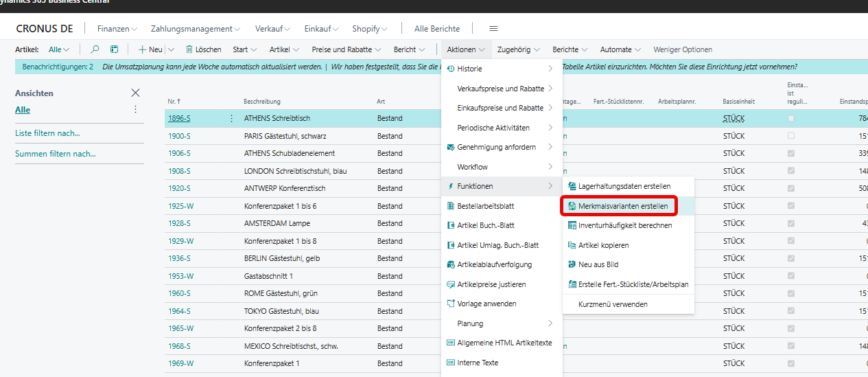Toggle the checkbox in ATHENS Schreibtisch row
This screenshot has width=868, height=377.
[791, 118]
